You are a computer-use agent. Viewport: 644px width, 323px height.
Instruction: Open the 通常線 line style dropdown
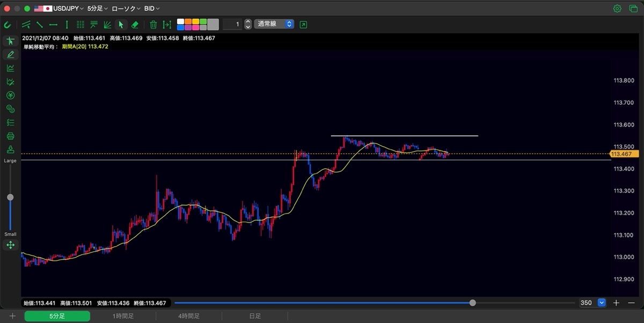point(274,24)
